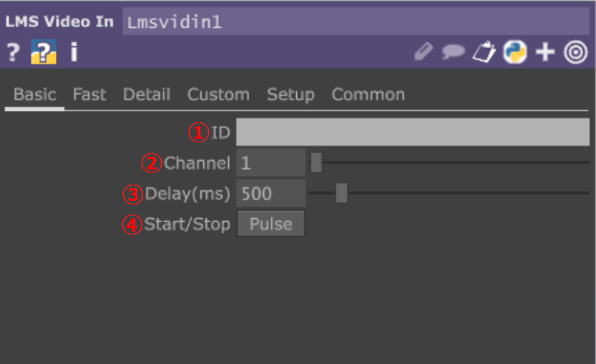
Task: Open operator help question mark icon
Action: [13, 52]
